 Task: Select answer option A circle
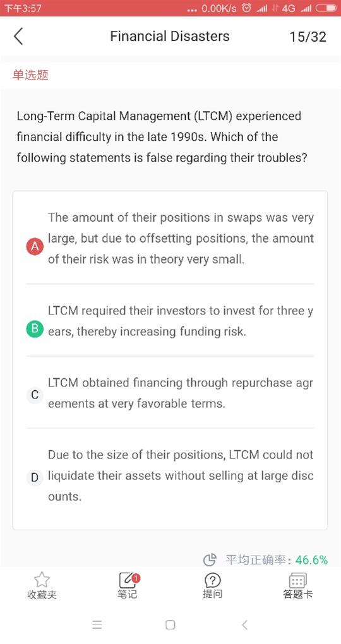(35, 246)
